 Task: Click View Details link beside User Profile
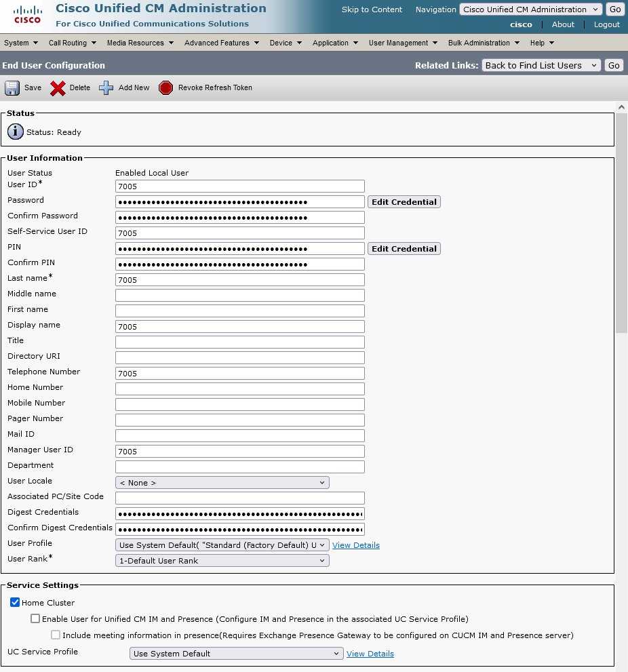coord(355,545)
